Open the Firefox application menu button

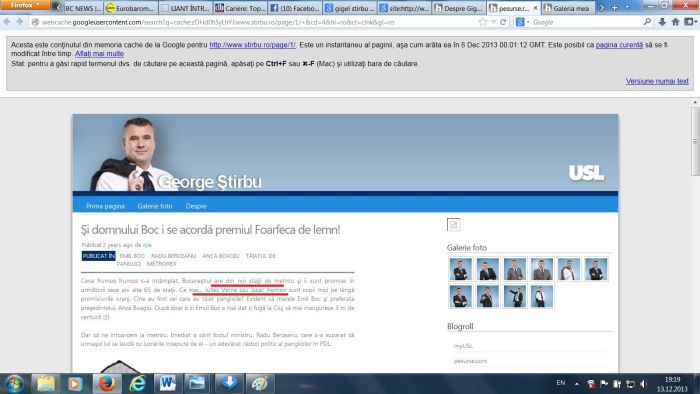(25, 5)
